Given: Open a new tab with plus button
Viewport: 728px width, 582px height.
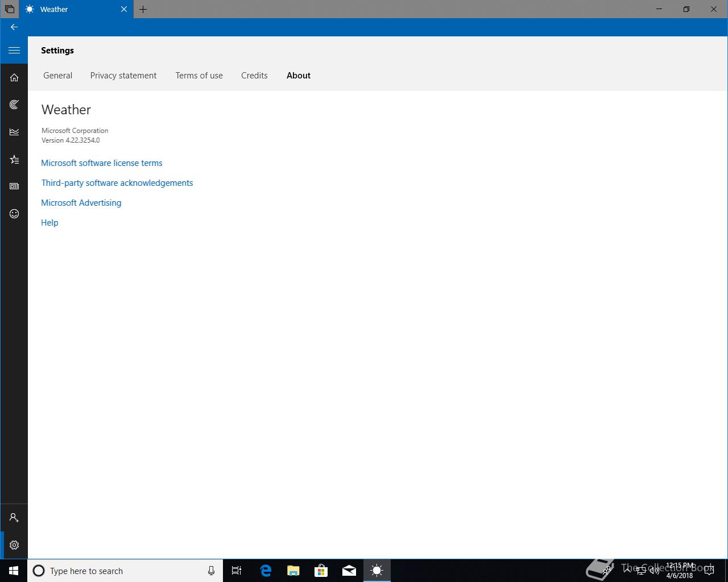Looking at the screenshot, I should pyautogui.click(x=143, y=9).
